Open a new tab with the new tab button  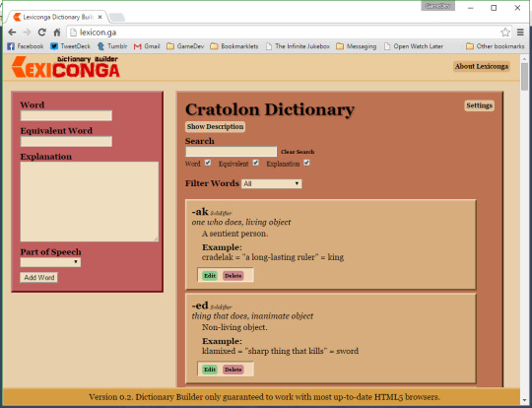point(117,17)
